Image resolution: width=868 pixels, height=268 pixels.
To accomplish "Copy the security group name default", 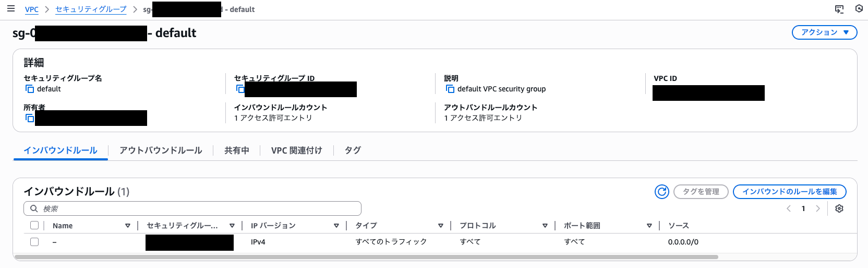I will point(30,89).
